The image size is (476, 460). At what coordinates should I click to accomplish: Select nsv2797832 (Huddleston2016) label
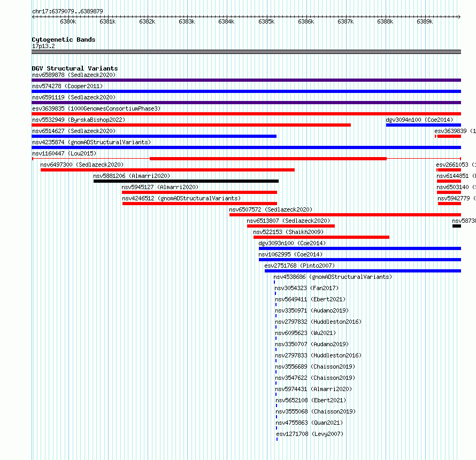pos(318,322)
